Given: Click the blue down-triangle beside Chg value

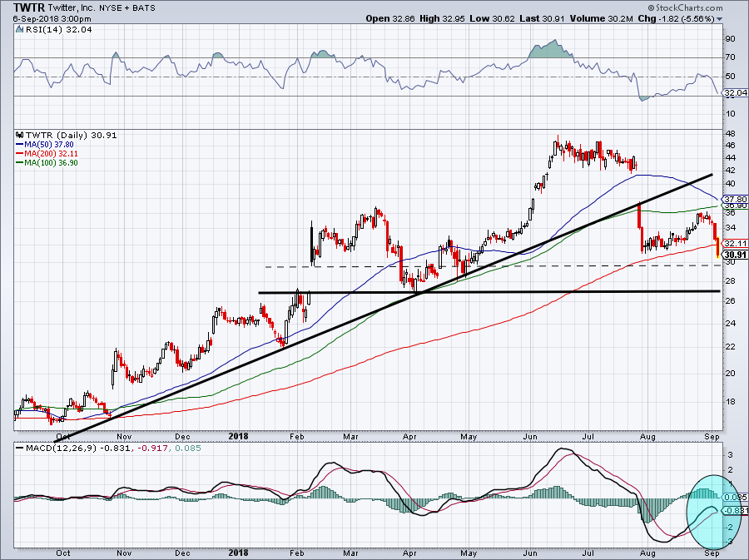Looking at the screenshot, I should [719, 19].
